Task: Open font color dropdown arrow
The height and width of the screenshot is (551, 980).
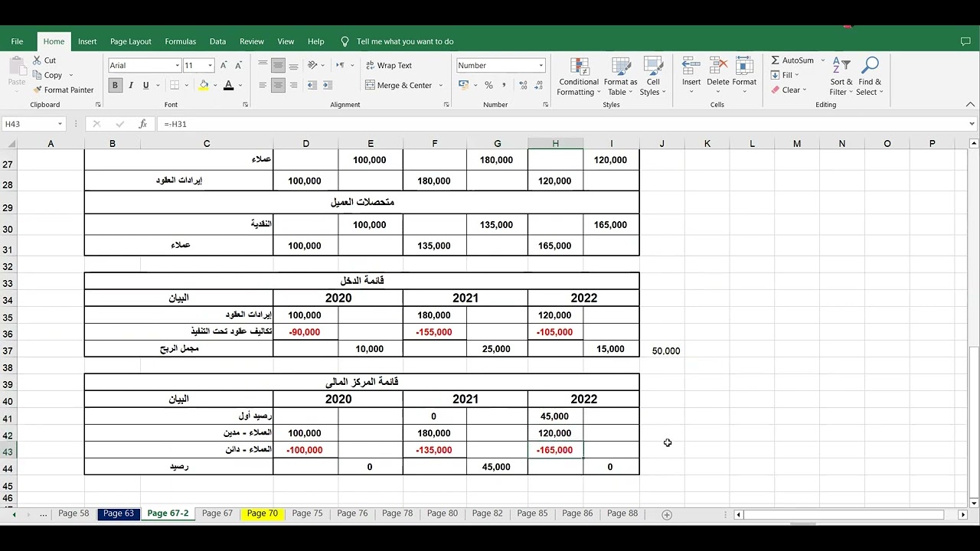Action: [x=240, y=86]
